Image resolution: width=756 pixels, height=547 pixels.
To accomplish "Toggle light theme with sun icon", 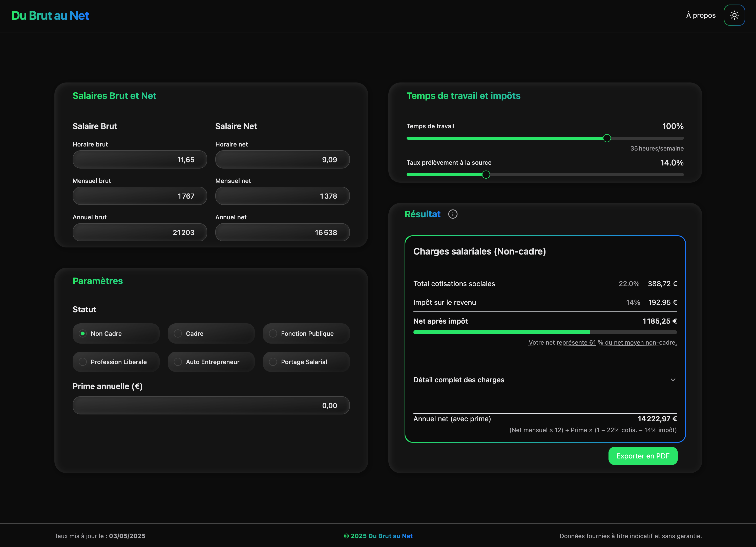I will pyautogui.click(x=734, y=15).
